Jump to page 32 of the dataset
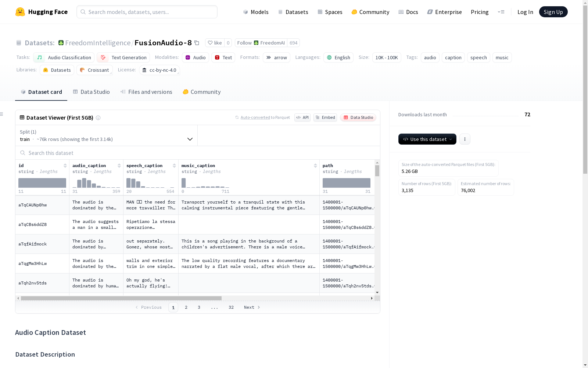This screenshot has height=368, width=588. [x=231, y=307]
